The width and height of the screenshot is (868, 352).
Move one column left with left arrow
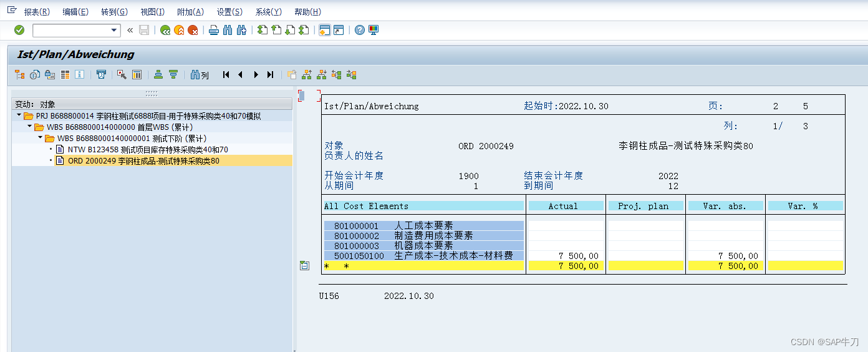pos(240,75)
